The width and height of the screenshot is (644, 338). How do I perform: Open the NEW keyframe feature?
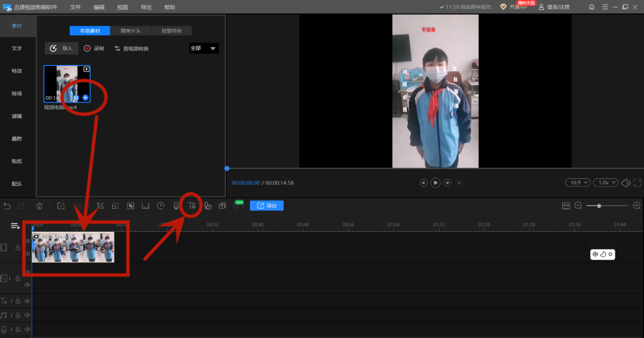pyautogui.click(x=237, y=205)
